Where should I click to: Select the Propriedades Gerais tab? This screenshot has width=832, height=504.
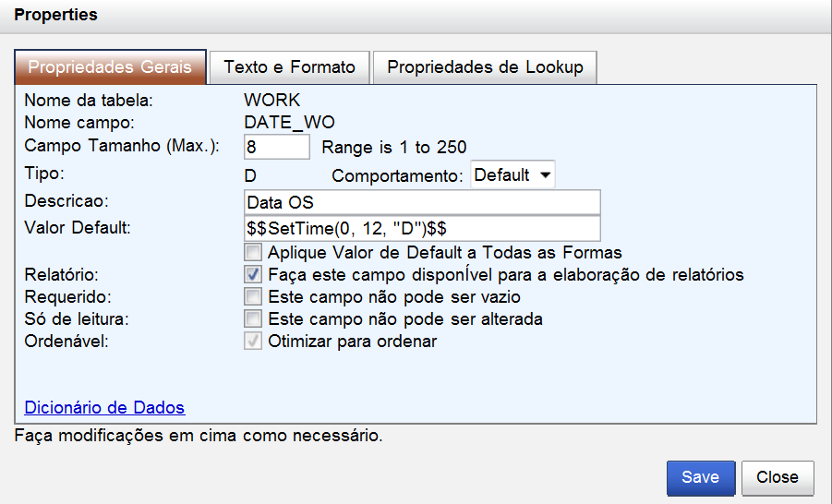click(111, 67)
